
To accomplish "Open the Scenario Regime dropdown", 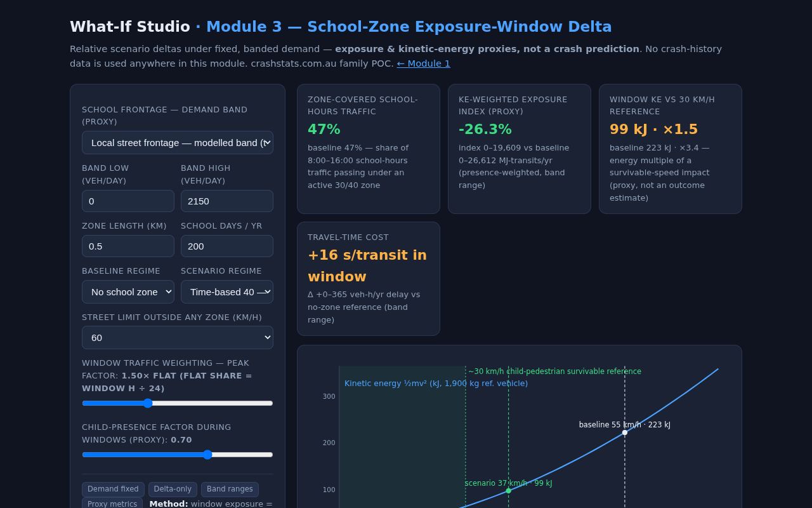I will [227, 291].
